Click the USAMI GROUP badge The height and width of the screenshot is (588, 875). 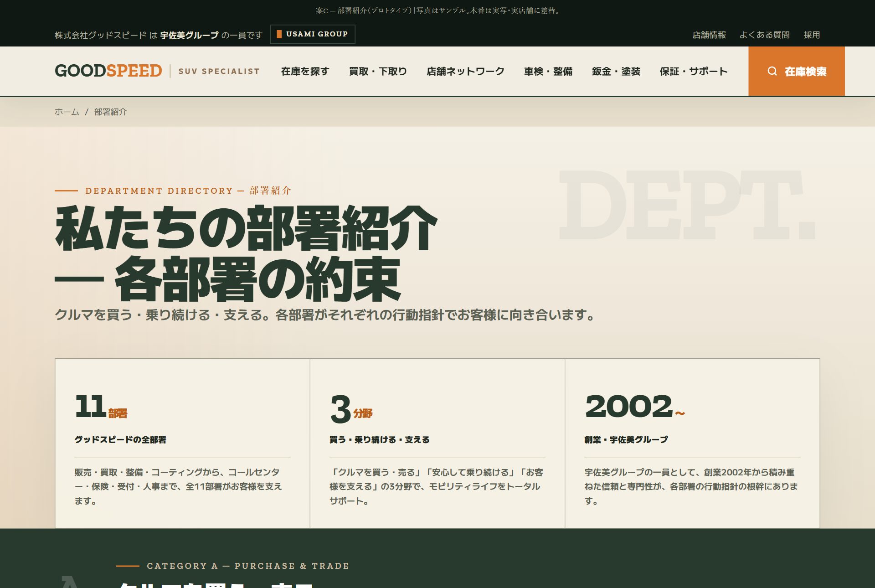tap(313, 34)
